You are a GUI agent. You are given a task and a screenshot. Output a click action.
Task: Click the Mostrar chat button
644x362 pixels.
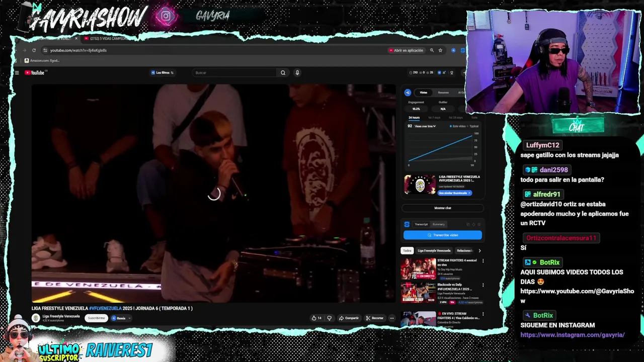point(443,208)
